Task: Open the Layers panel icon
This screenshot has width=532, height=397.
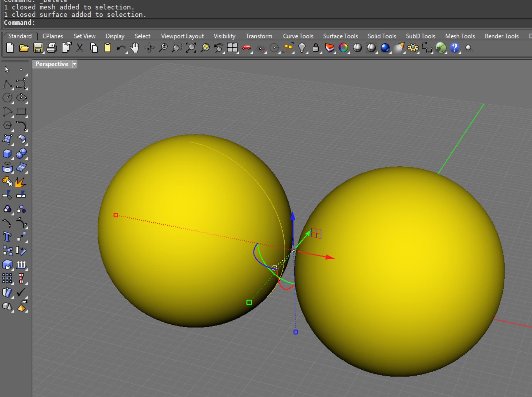Action: point(329,48)
